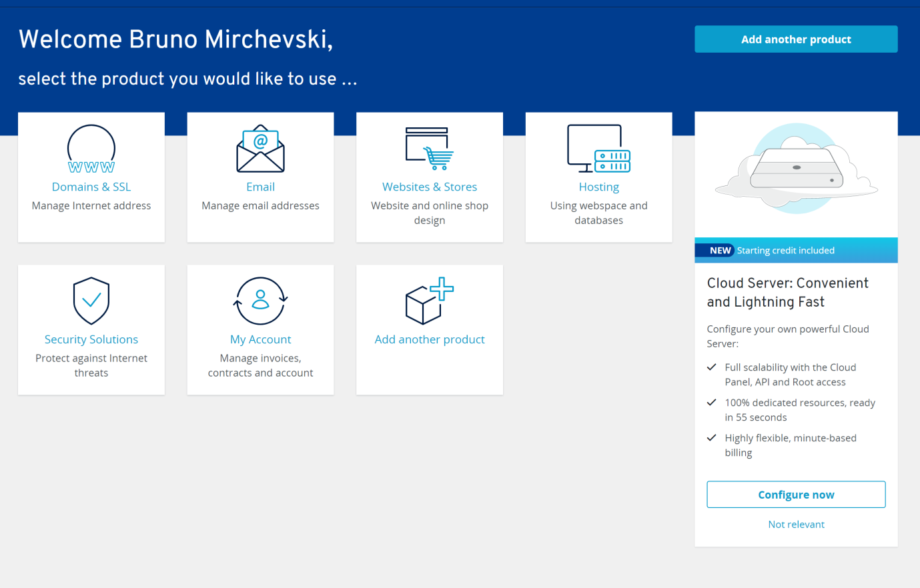Click the shopping cart icon for Websites & Stores
The width and height of the screenshot is (920, 588).
pyautogui.click(x=430, y=149)
